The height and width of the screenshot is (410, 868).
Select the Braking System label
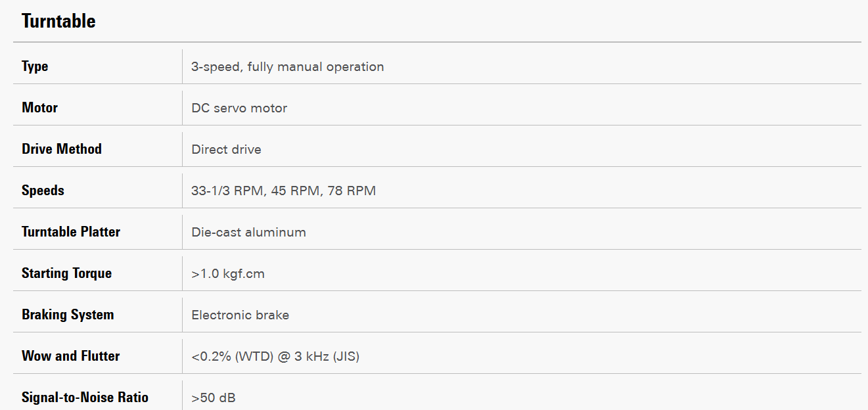coord(68,315)
